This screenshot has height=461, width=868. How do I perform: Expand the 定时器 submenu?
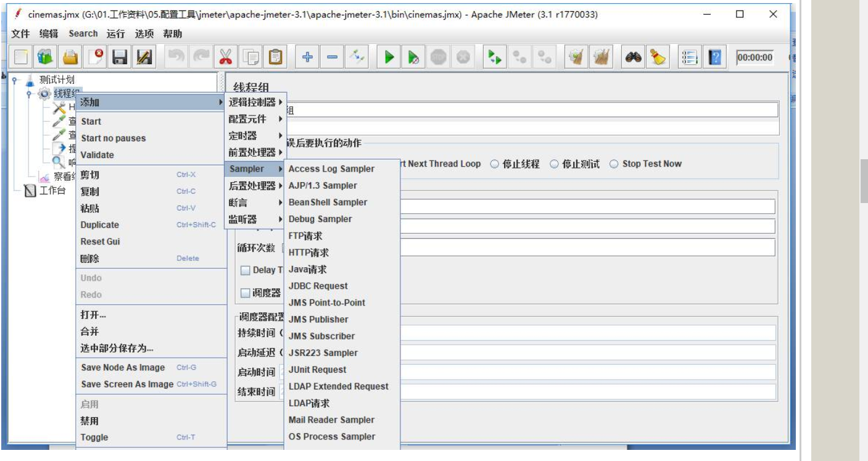255,136
